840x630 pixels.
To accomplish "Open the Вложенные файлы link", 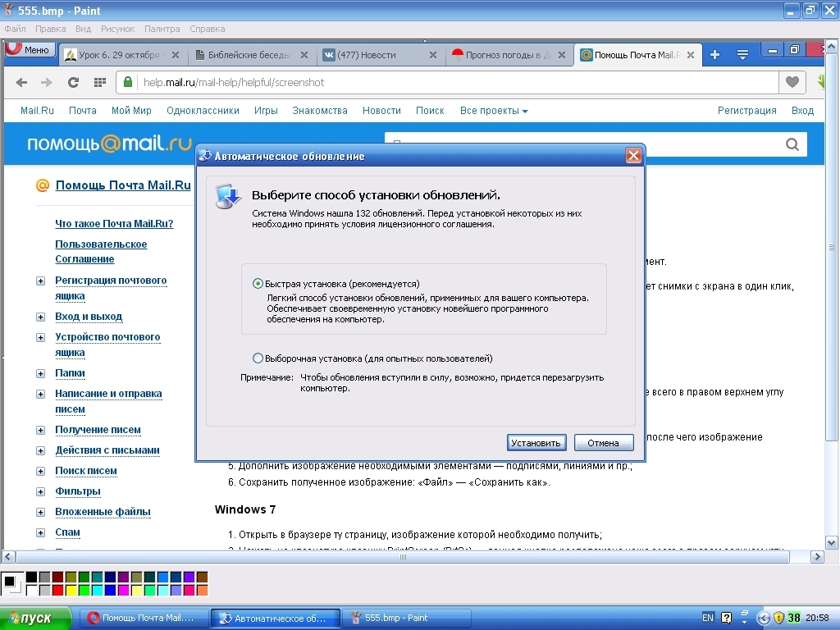I will (103, 512).
